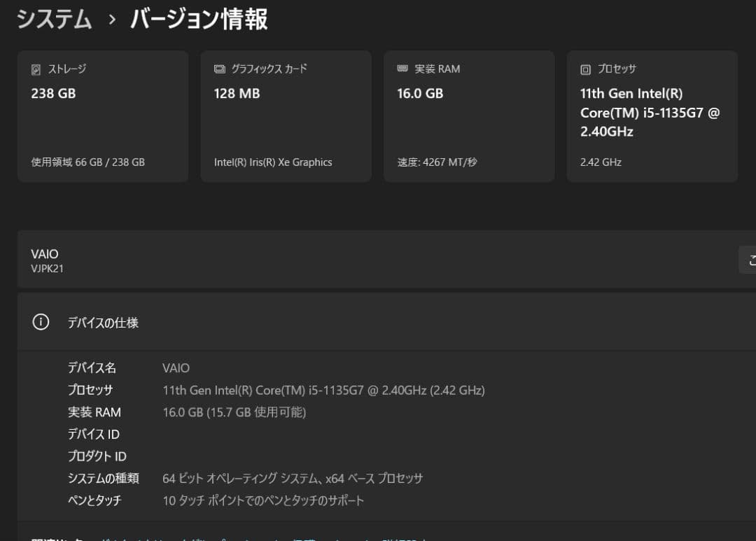The image size is (756, 541).
Task: Expand the ストレージ card for more details
Action: (x=103, y=116)
